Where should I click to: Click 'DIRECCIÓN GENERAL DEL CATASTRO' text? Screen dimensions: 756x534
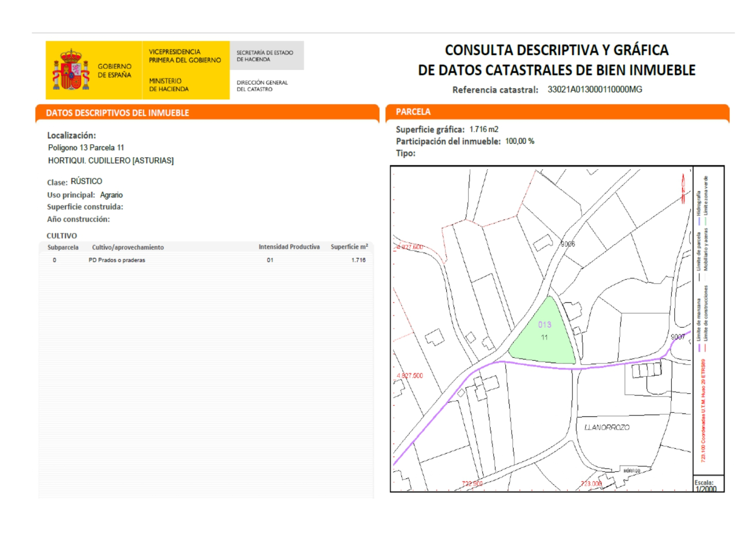coord(262,86)
